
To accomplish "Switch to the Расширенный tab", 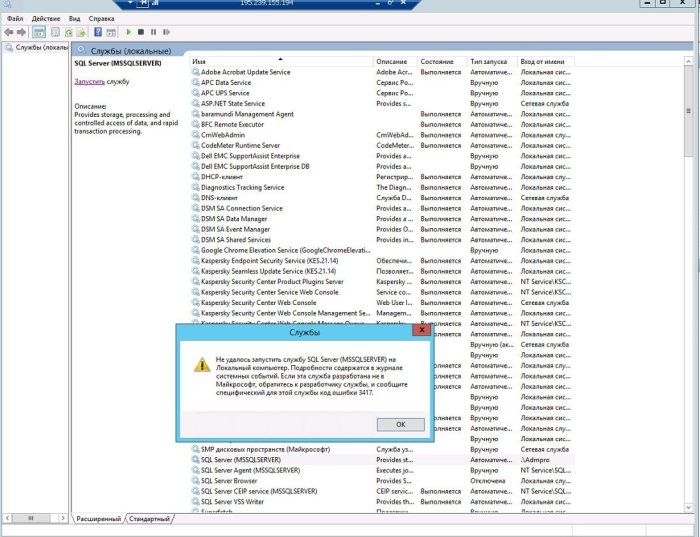I will click(x=98, y=519).
